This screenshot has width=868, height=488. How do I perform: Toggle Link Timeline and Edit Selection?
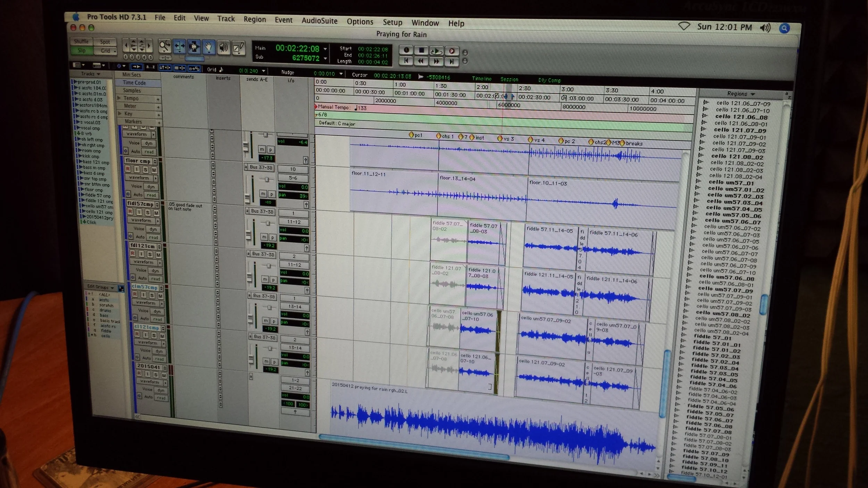165,67
